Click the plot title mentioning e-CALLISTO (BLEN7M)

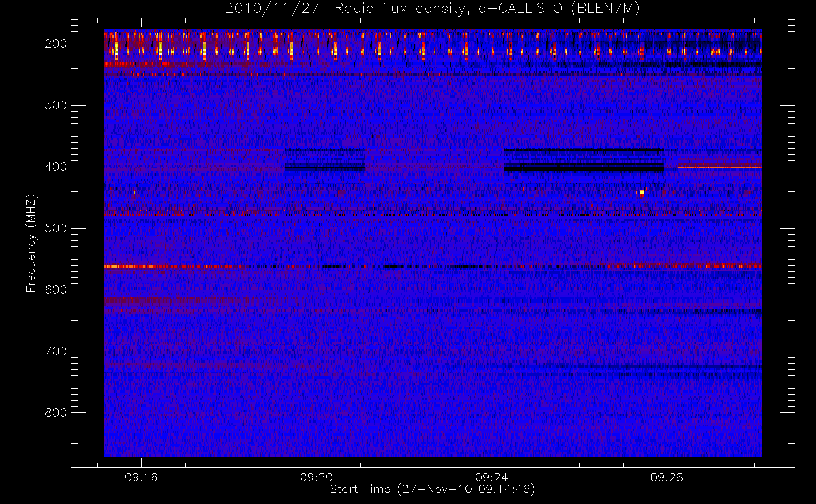[433, 8]
